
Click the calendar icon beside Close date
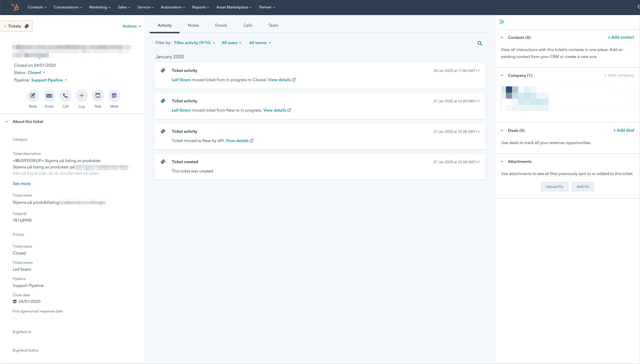[15, 301]
